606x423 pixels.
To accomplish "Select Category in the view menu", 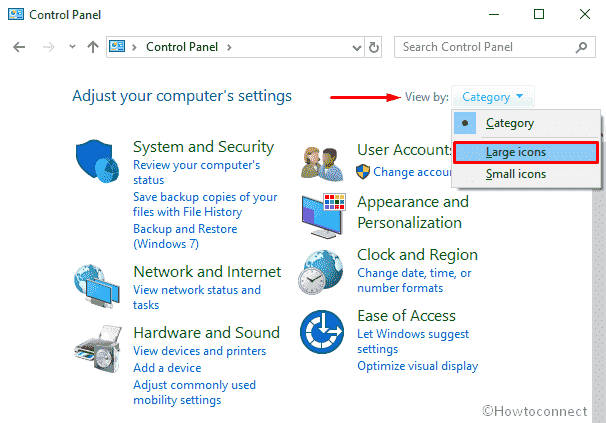I will (x=526, y=123).
